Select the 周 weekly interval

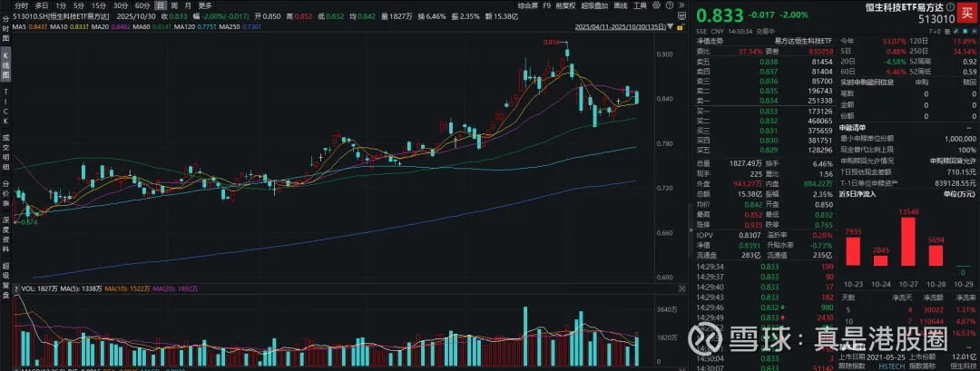(x=174, y=5)
